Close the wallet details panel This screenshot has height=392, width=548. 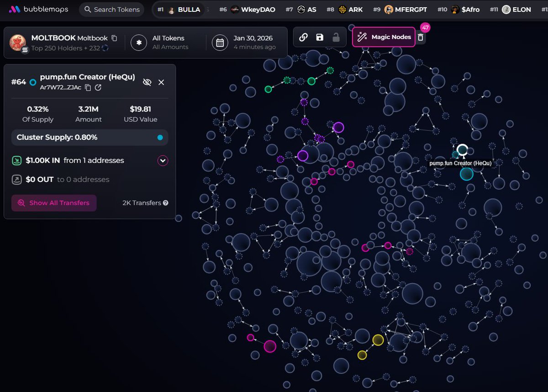[x=161, y=82]
